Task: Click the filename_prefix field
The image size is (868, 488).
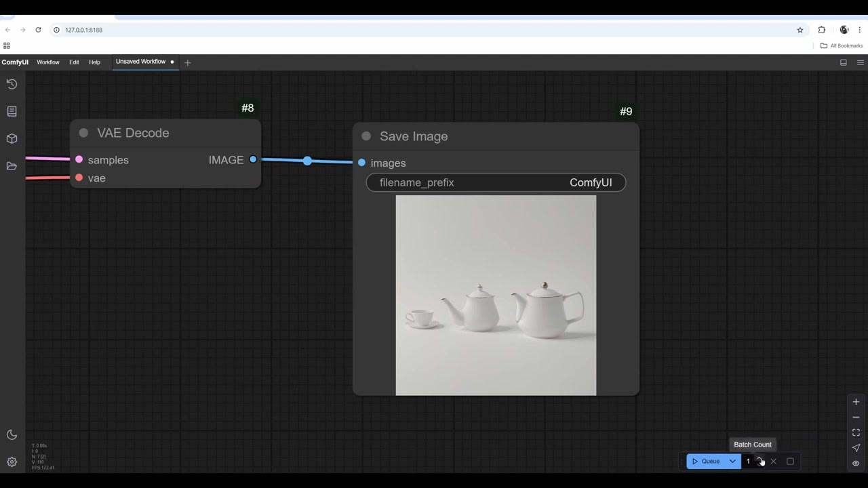Action: (496, 182)
